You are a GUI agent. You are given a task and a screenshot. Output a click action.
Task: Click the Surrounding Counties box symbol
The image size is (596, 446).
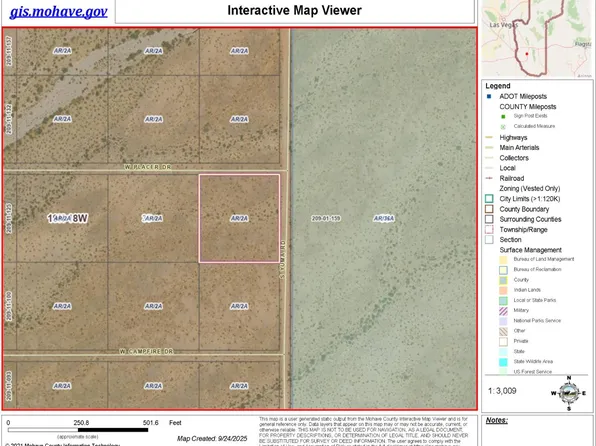[x=489, y=219]
